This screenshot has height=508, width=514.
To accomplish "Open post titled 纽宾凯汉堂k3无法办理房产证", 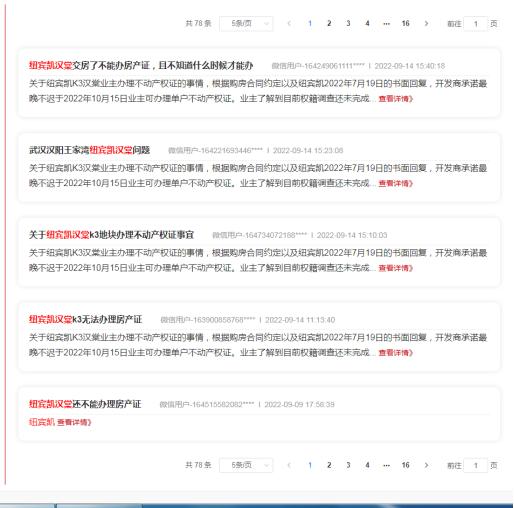I will coord(85,319).
